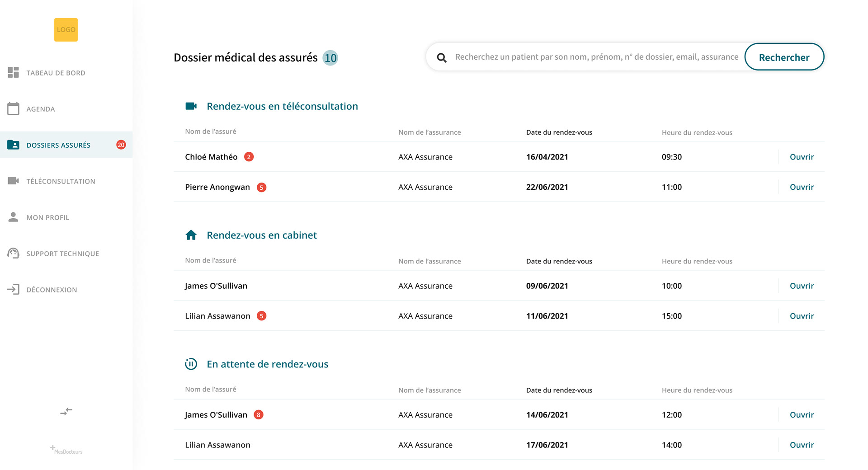Screen dimensions: 868x470
Task: Click the red 2 badge next to Chloé Mathéo
Action: point(249,157)
